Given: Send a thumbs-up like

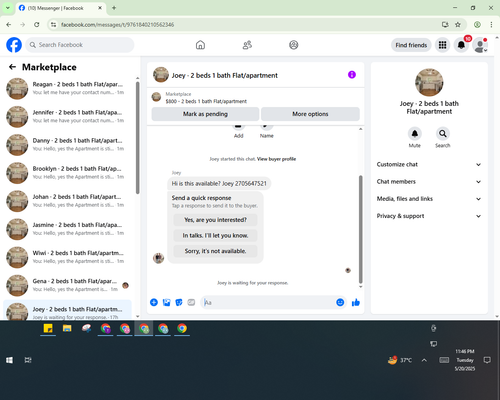Looking at the screenshot, I should 356,302.
